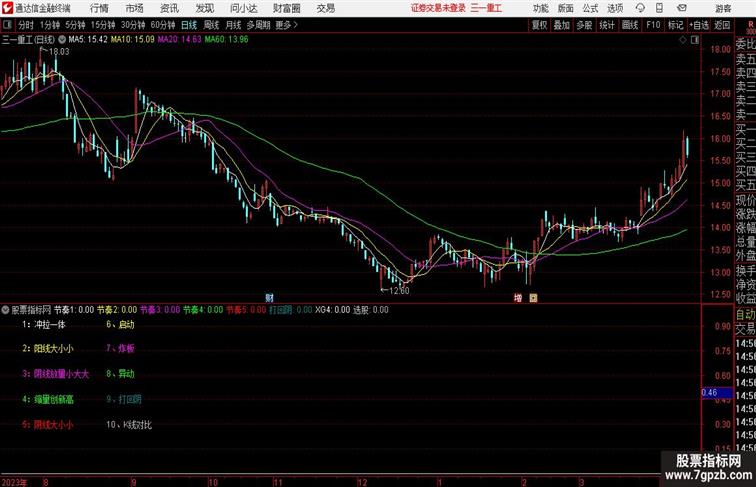The image size is (756, 487).
Task: Click 节奏2: 0.00 indicator value
Action: pyautogui.click(x=117, y=310)
